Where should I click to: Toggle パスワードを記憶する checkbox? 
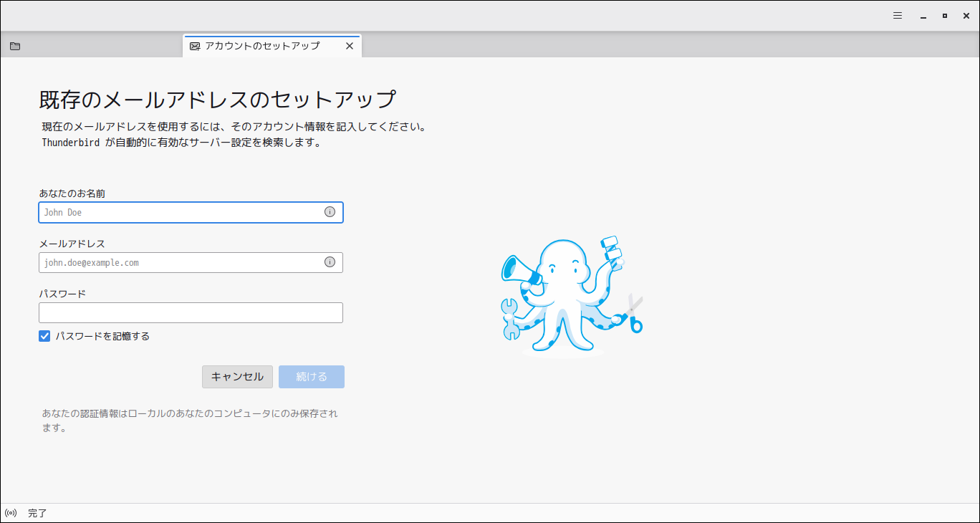pyautogui.click(x=44, y=336)
